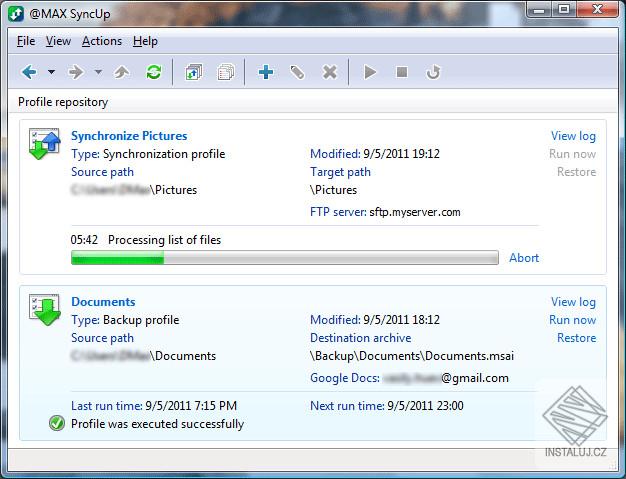Click the Documents backup profile icon
Viewport: 626px width, 479px height.
click(45, 310)
